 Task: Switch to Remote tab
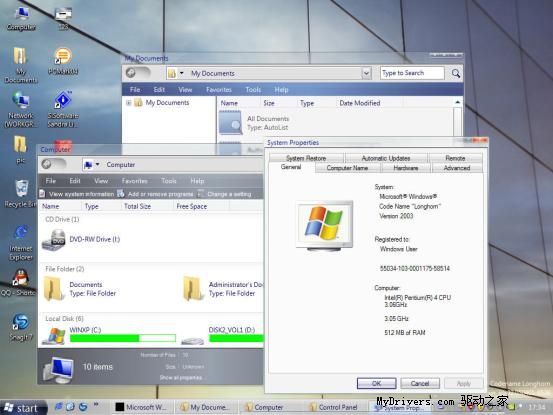click(455, 158)
